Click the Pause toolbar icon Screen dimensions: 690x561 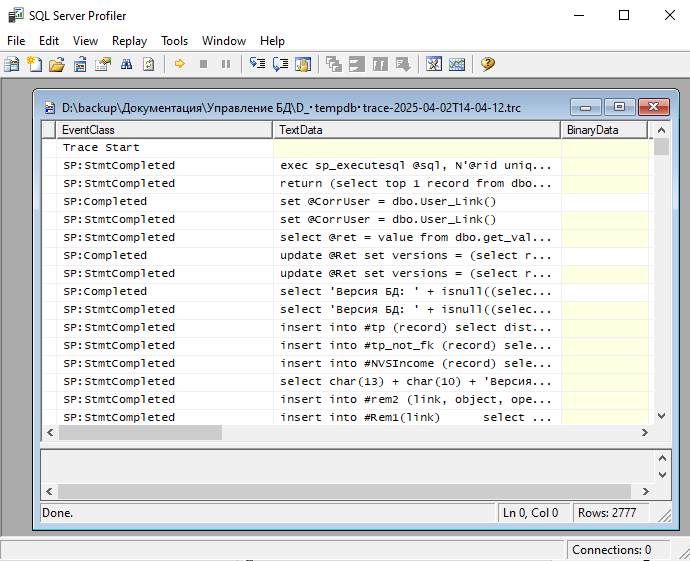[226, 64]
